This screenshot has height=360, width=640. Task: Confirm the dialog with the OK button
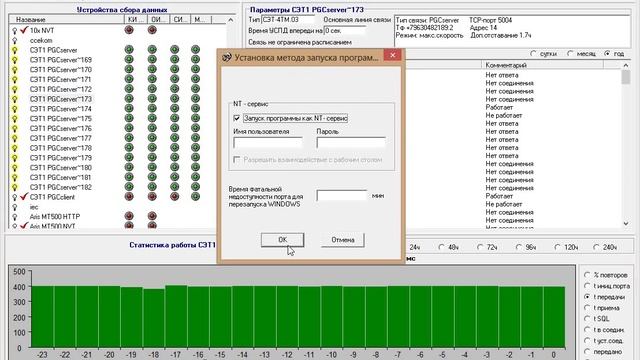click(x=282, y=240)
